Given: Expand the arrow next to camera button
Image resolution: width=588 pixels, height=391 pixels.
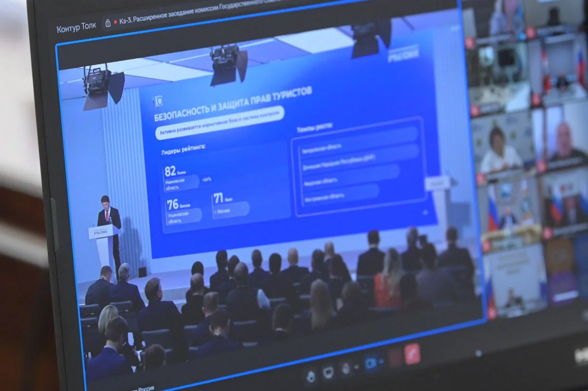Looking at the screenshot, I should coord(381,362).
